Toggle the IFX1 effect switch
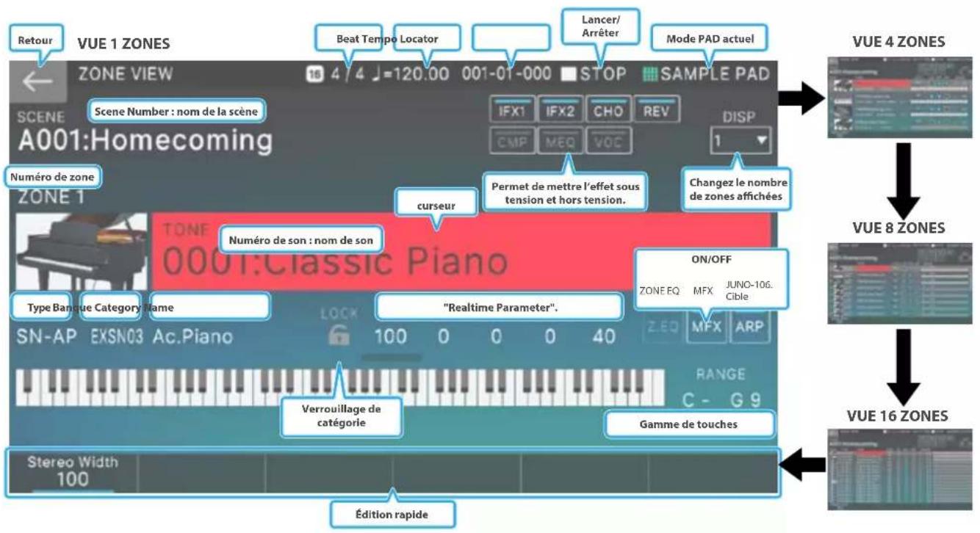 pyautogui.click(x=511, y=111)
